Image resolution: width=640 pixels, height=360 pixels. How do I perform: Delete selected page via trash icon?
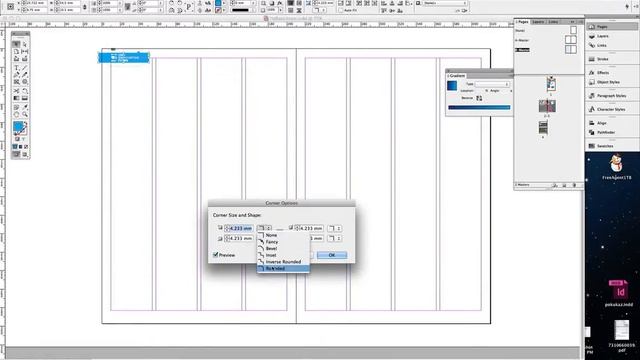(x=574, y=185)
